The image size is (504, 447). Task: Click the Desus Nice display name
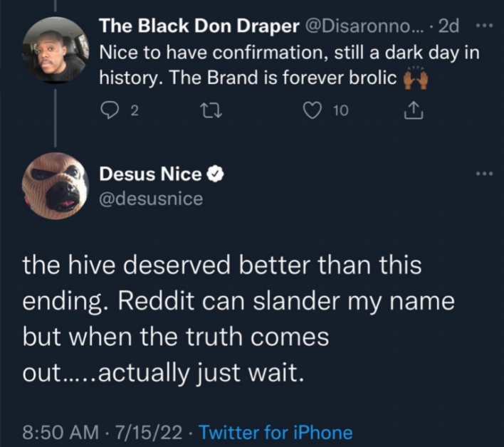[150, 174]
